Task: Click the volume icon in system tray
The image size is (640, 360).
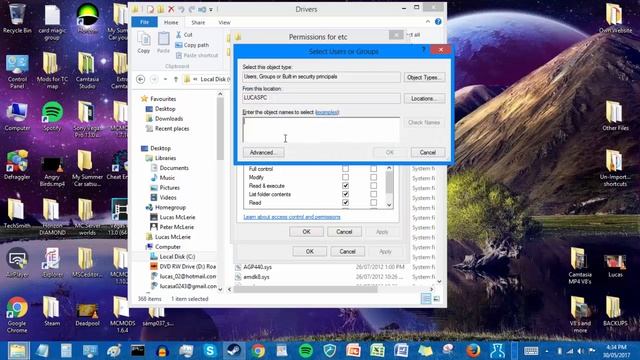Action: pyautogui.click(x=580, y=351)
